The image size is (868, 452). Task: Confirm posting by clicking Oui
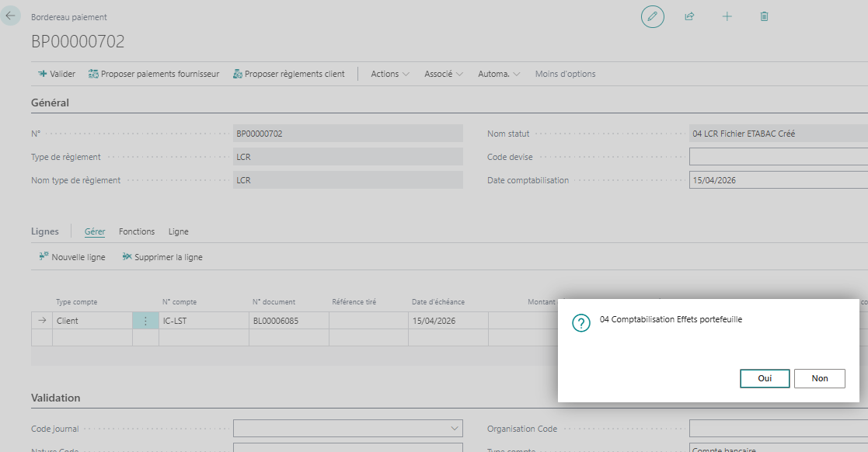coord(764,378)
